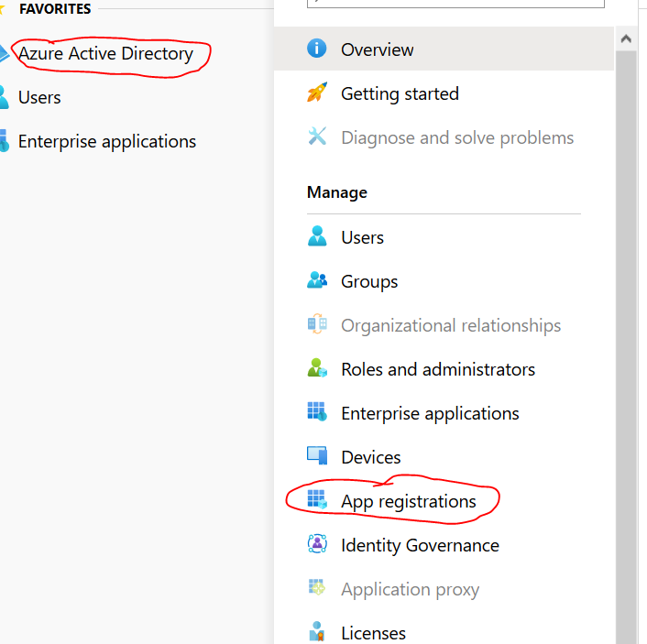Click the search box above Overview
Screen dimensions: 647x644
pyautogui.click(x=455, y=4)
